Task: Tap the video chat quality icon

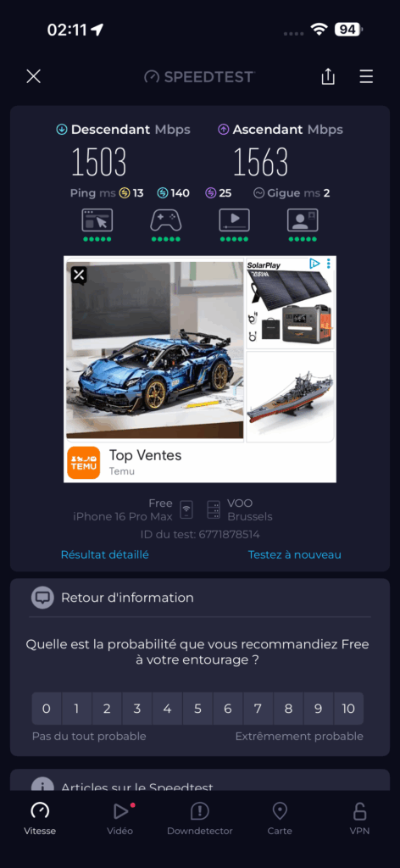Action: point(303,220)
